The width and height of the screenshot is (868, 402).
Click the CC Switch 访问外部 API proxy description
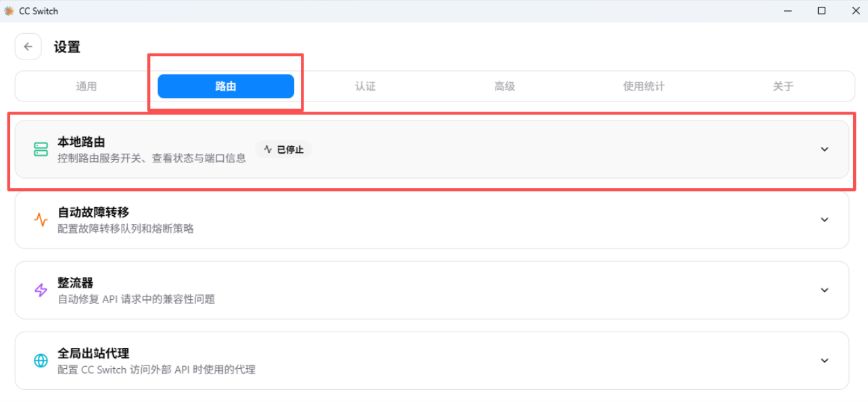pyautogui.click(x=156, y=370)
